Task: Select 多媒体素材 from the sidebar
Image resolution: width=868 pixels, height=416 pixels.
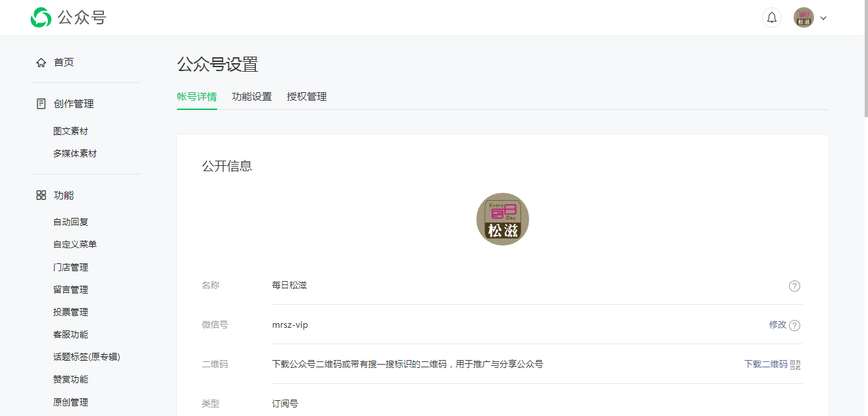Action: click(76, 153)
